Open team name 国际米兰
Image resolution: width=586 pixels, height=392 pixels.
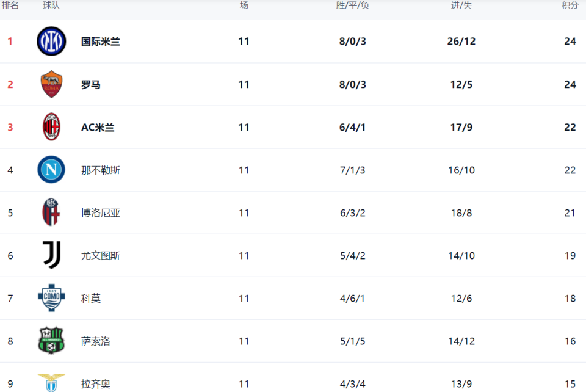[x=101, y=42]
